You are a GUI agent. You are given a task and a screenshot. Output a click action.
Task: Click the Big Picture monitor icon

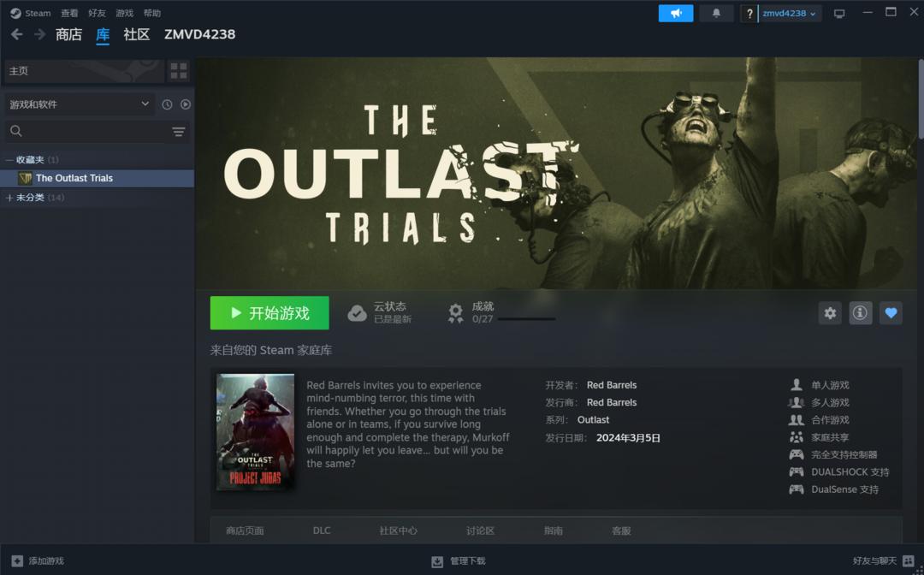tap(840, 13)
